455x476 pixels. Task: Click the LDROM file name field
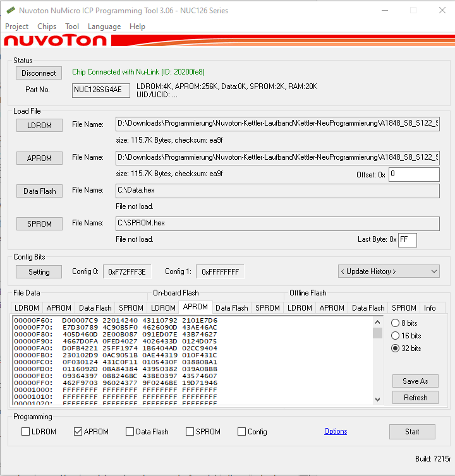tap(277, 124)
